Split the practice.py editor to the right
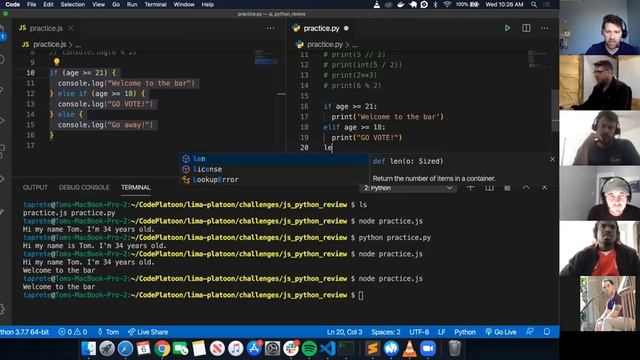The image size is (640, 360). (x=526, y=28)
